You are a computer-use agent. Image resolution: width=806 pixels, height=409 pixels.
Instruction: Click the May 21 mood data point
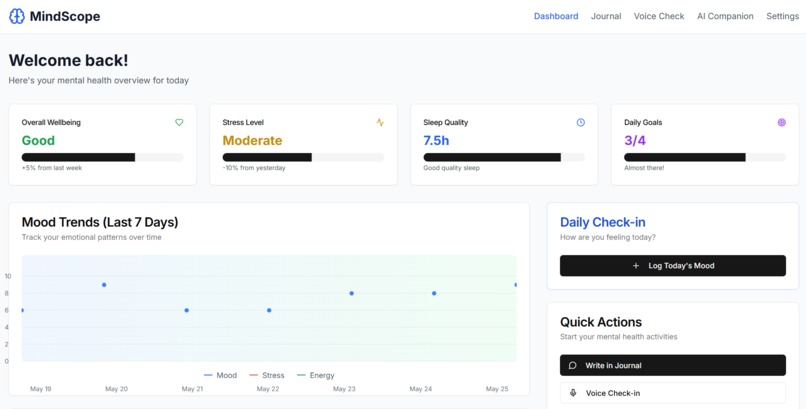187,310
